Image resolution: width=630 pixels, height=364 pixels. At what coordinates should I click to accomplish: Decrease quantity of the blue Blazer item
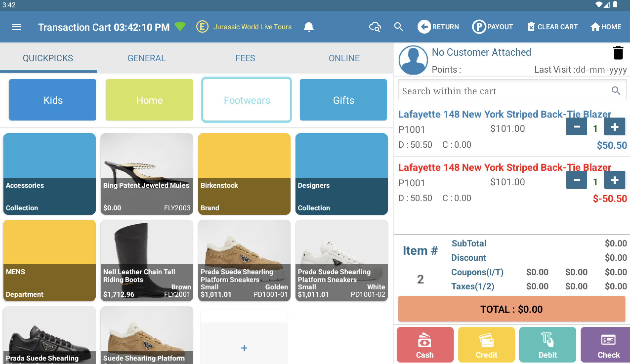point(576,127)
